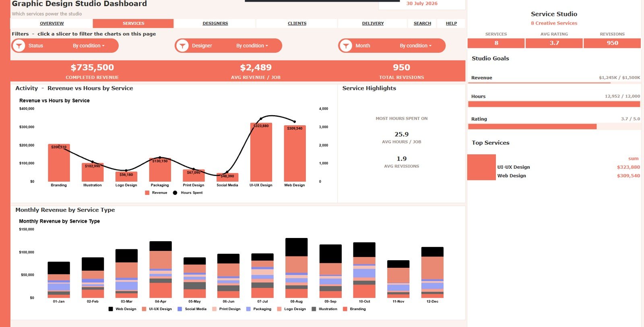Select the Illustration revenue bar
Screen dimensions: 644x327
tap(93, 172)
